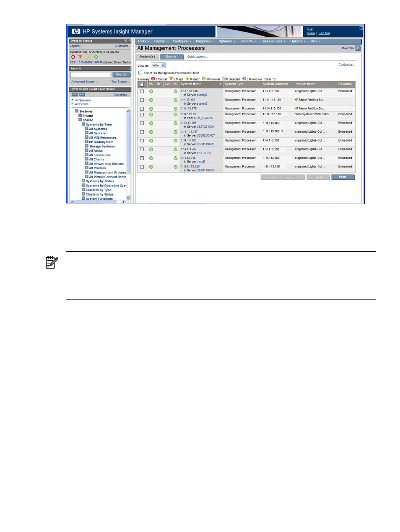
Task: Select the checkbox for 1.14.13.101
Action: pyautogui.click(x=142, y=100)
